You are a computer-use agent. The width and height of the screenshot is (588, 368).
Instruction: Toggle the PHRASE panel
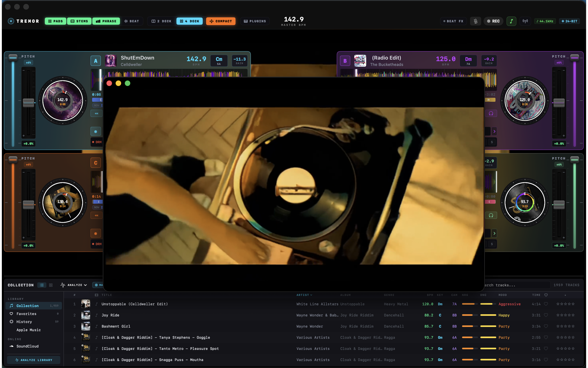[106, 21]
